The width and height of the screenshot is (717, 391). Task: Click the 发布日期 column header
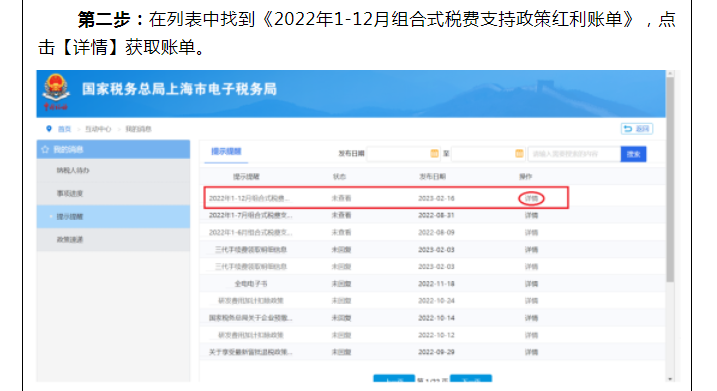tap(432, 177)
